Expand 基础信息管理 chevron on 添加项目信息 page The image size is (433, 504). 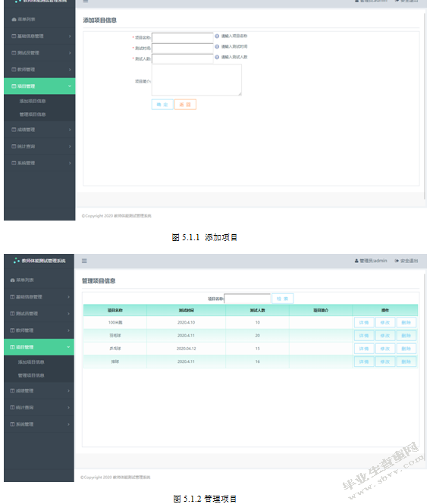[70, 36]
